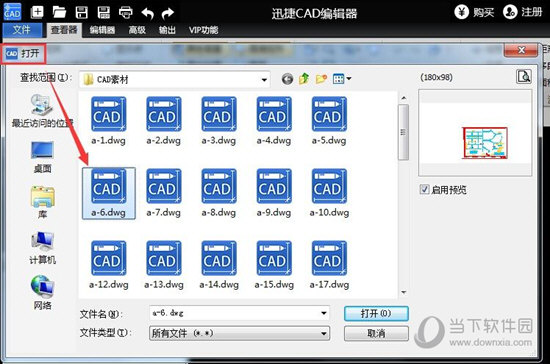Select file a-12.dwg
The height and width of the screenshot is (364, 550).
(108, 265)
